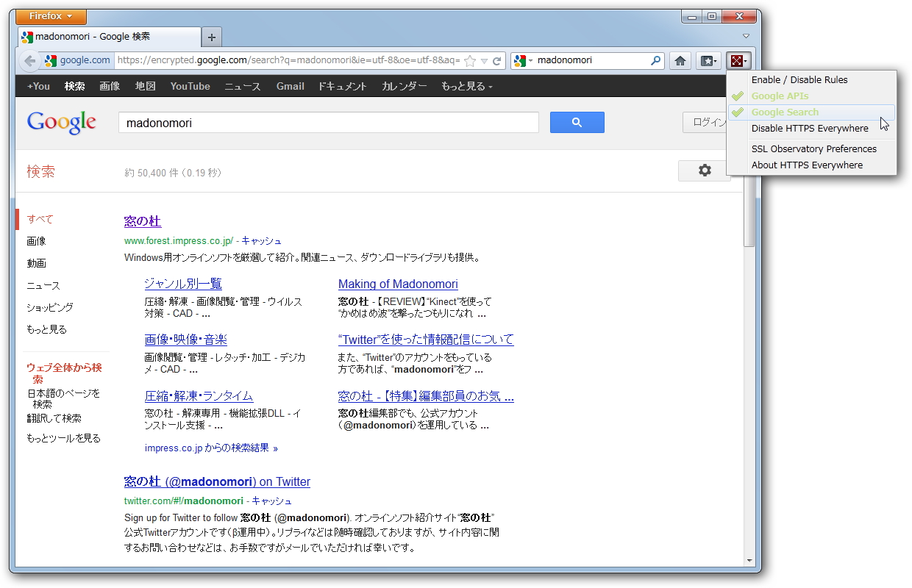912x588 pixels.
Task: Toggle the Google APIs rule checkmark
Action: pyautogui.click(x=738, y=95)
